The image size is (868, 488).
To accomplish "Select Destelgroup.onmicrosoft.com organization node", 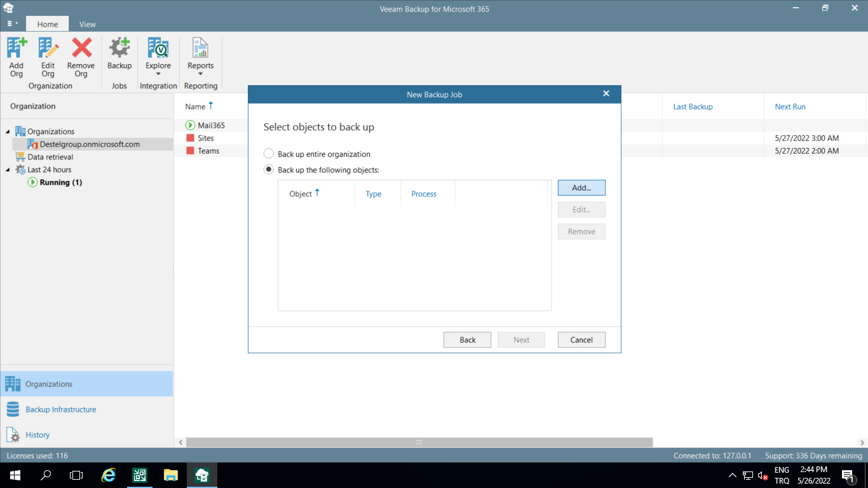I will tap(90, 144).
